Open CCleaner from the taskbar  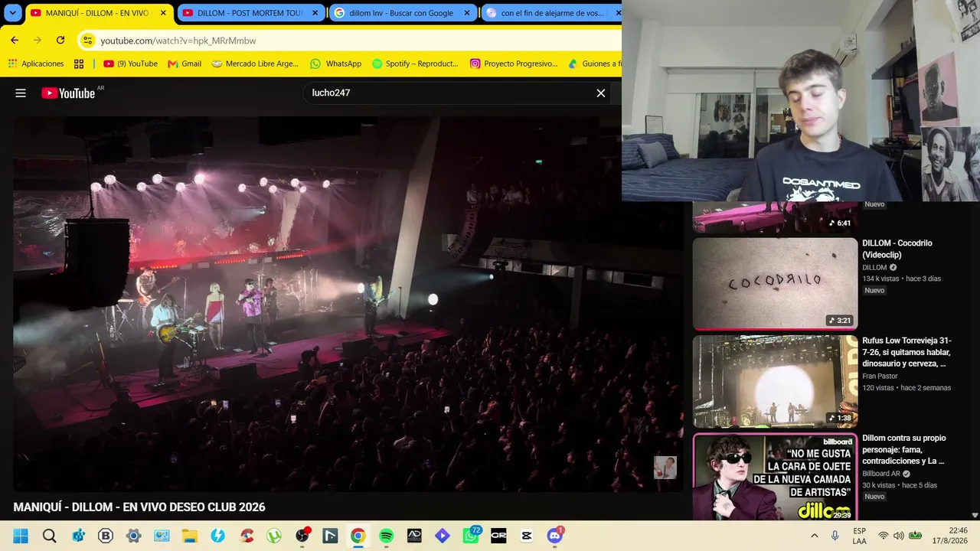pos(247,536)
